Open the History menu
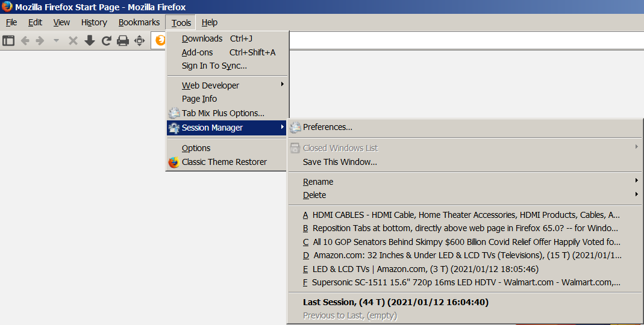 tap(94, 23)
